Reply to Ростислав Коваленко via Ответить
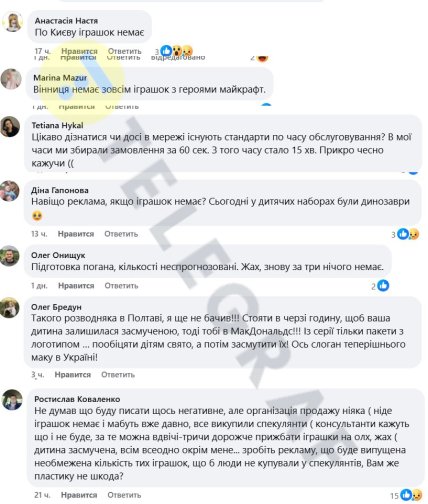The image size is (428, 504). [124, 495]
